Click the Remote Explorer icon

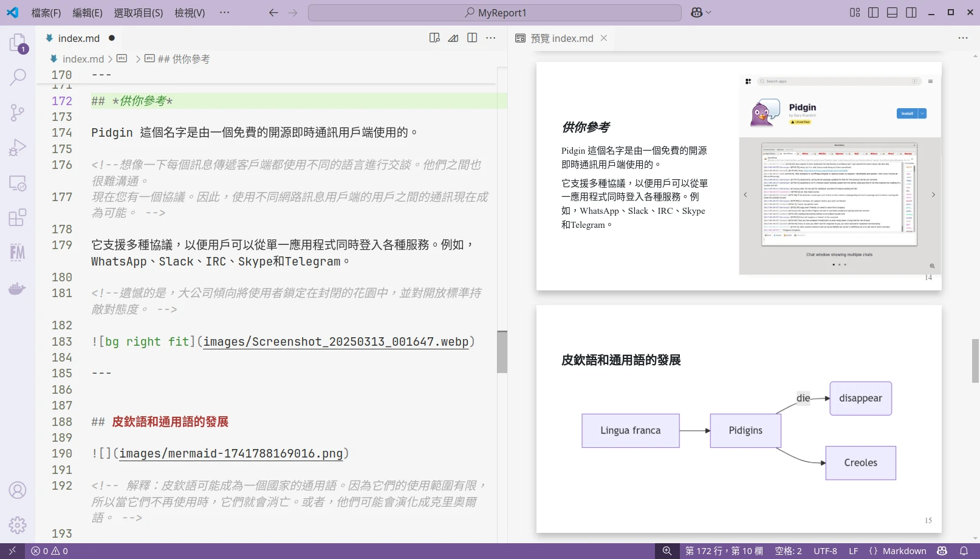click(x=18, y=183)
